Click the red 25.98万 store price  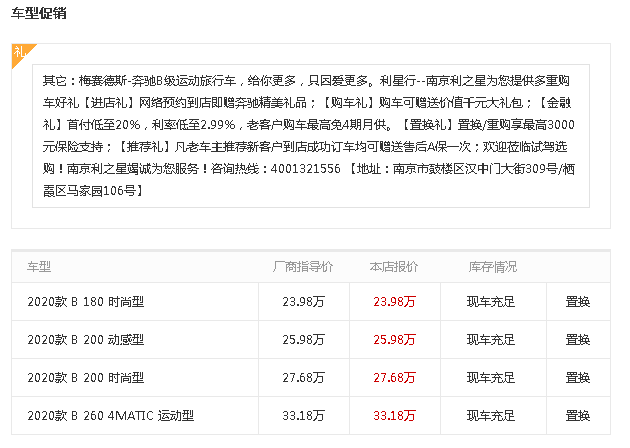[x=394, y=340]
